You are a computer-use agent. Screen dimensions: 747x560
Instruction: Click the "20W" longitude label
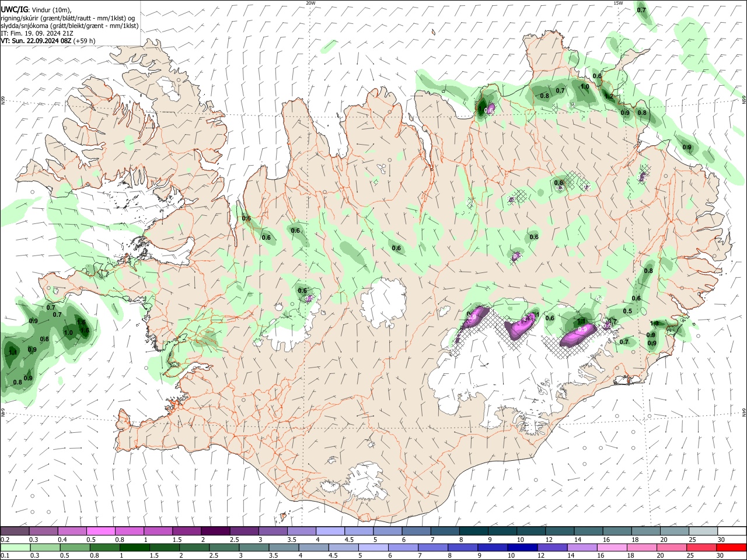(x=310, y=3)
